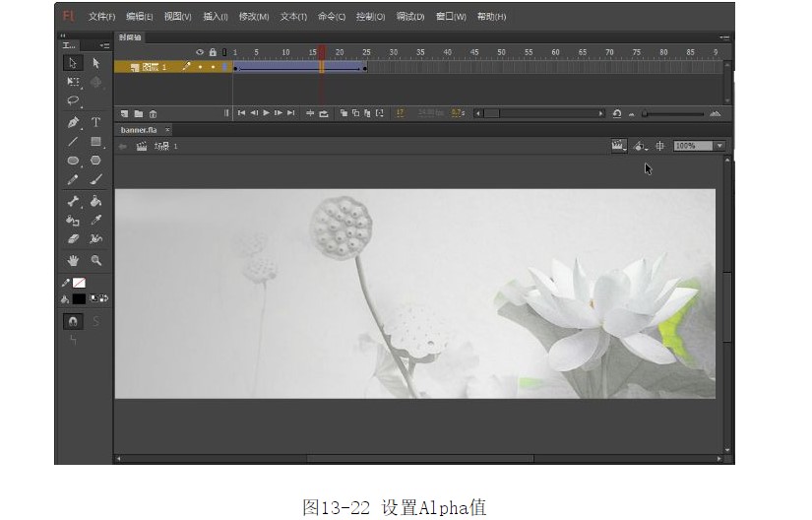Click the keyframe at frame 25
The image size is (812, 520).
point(365,68)
